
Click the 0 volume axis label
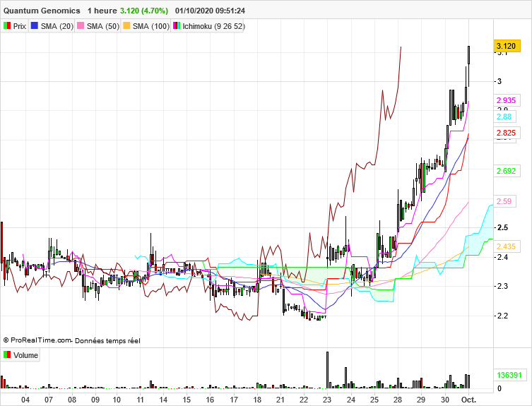pos(500,389)
